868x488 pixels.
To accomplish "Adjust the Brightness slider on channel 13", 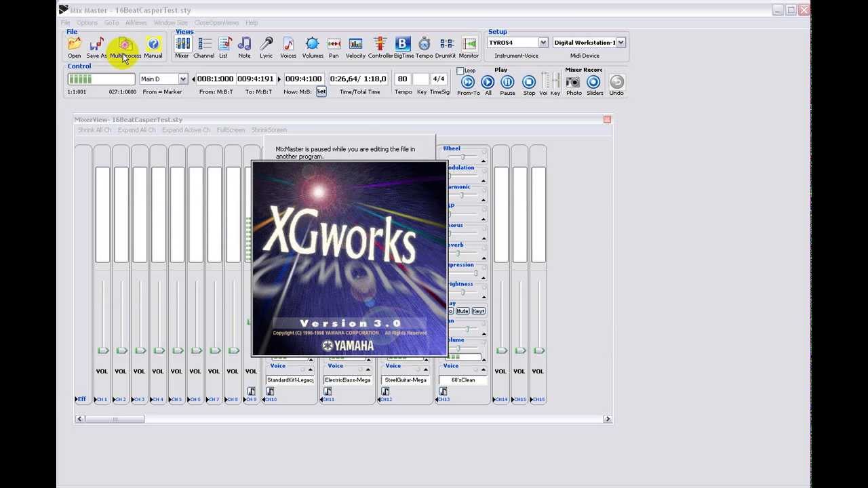I will (463, 292).
